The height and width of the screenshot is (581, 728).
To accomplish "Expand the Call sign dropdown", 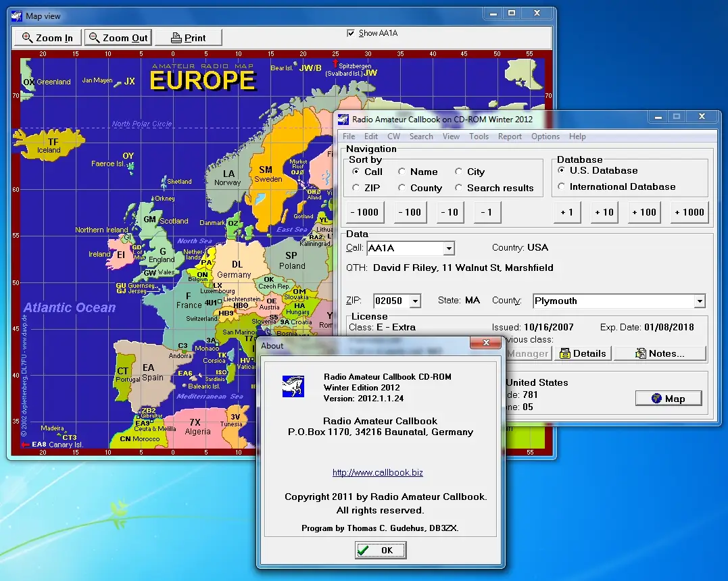I will point(449,248).
